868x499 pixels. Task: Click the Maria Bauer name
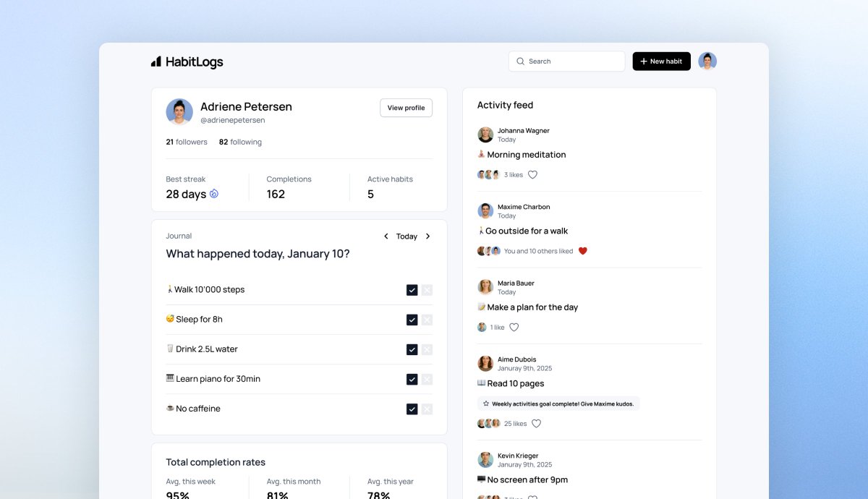click(516, 283)
